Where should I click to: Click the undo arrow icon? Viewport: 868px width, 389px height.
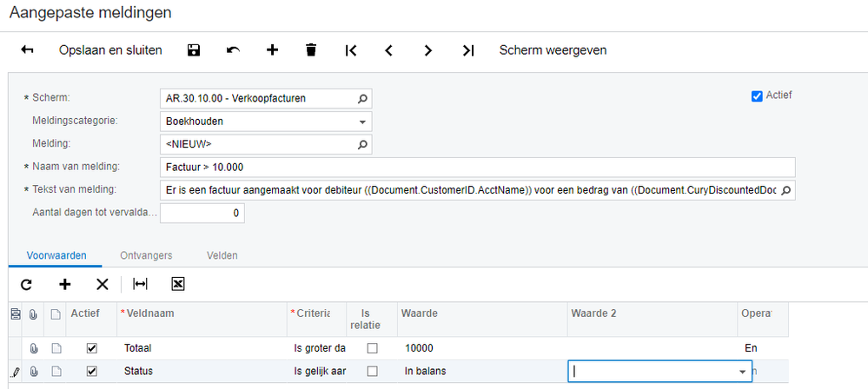point(233,50)
